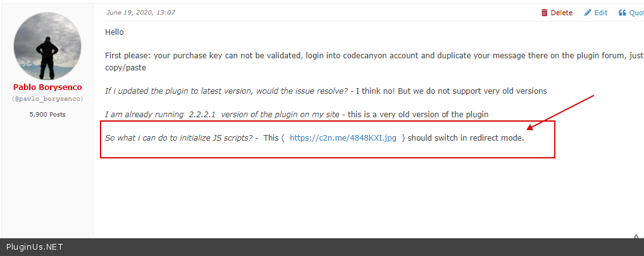Open the c2n.me/4848KXI.jpg link
644x256 pixels.
tap(343, 138)
